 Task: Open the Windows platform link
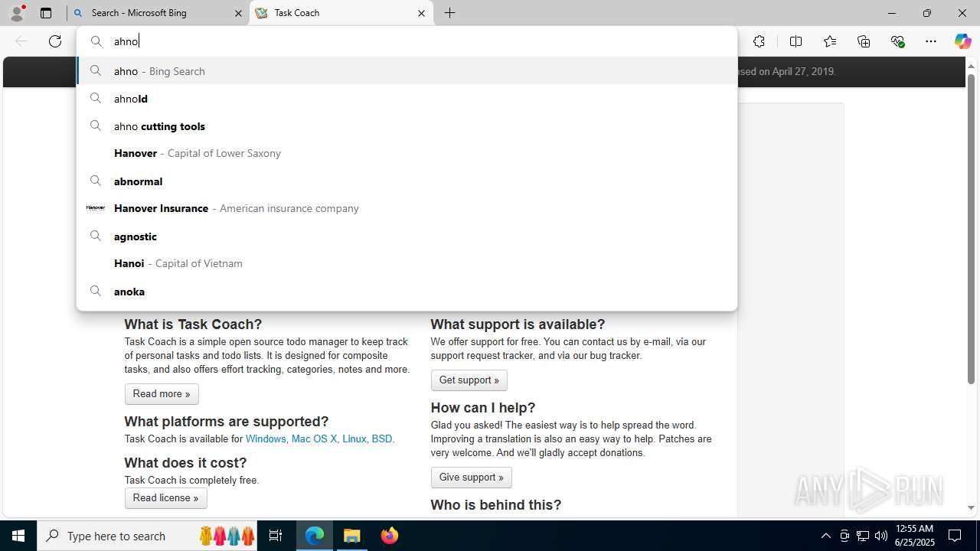(266, 439)
